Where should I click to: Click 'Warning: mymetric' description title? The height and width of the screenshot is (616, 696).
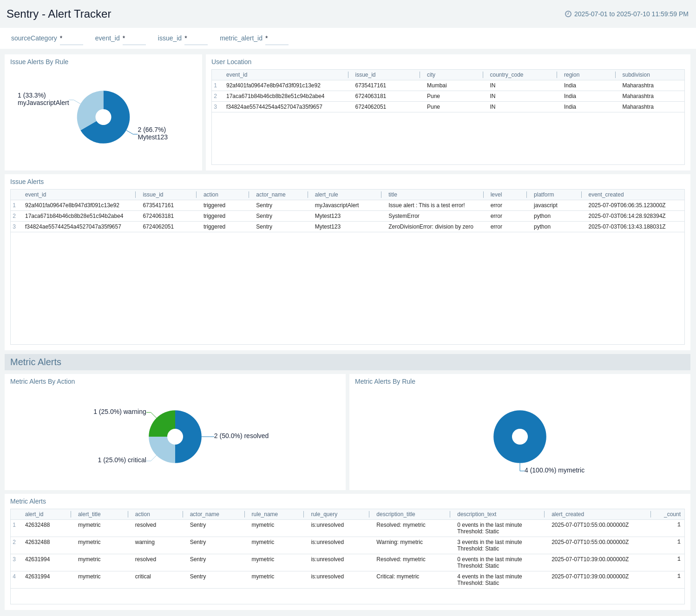[x=400, y=542]
